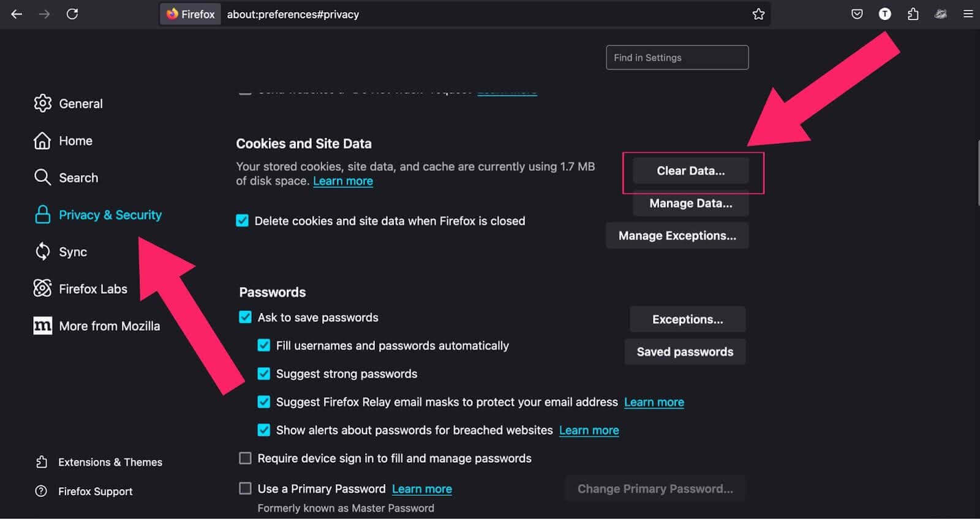This screenshot has width=980, height=519.
Task: Disable delete cookies when Firefox is closed
Action: (243, 221)
